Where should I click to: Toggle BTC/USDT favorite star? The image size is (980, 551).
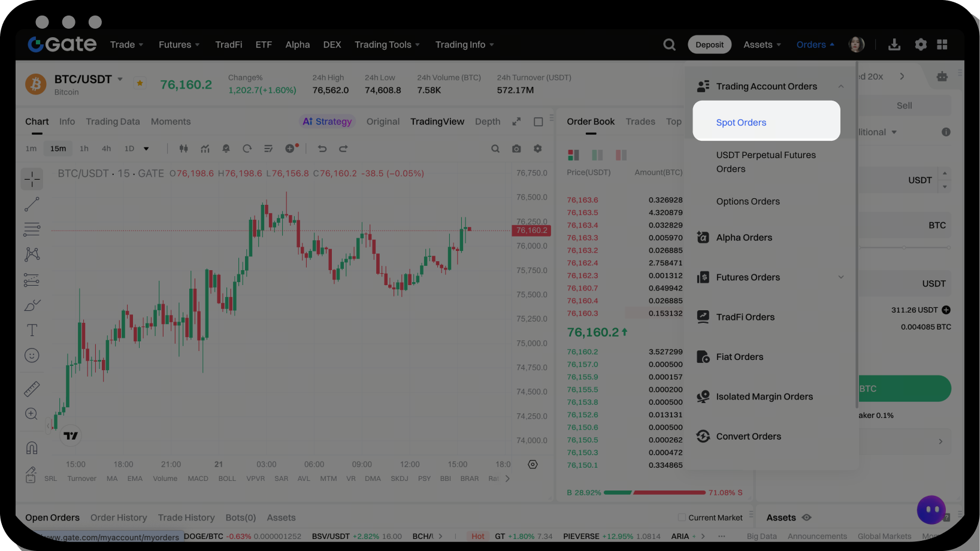tap(140, 83)
